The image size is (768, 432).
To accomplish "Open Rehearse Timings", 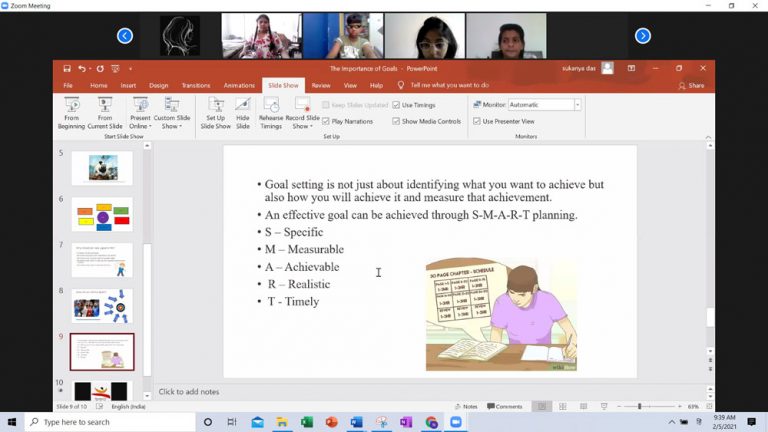I will (x=271, y=111).
